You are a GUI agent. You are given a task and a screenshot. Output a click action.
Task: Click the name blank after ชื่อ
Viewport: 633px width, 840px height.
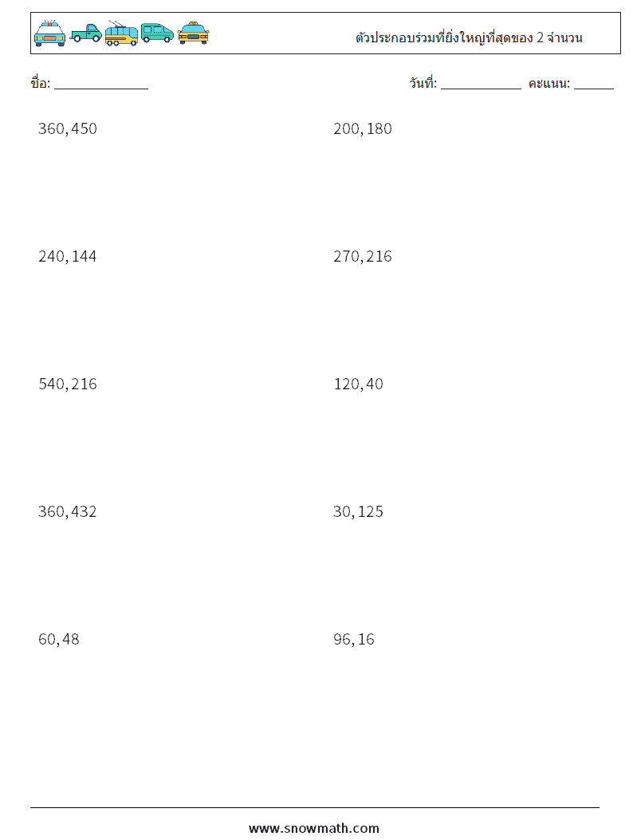point(101,84)
